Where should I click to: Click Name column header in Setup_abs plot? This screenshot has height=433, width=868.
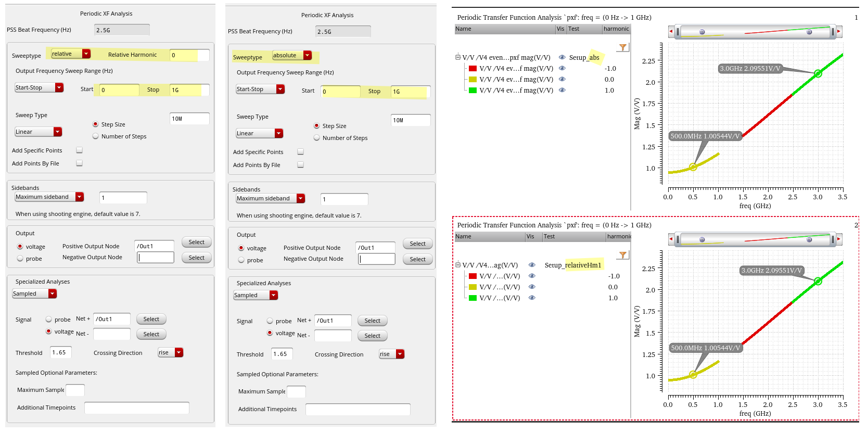pos(505,29)
